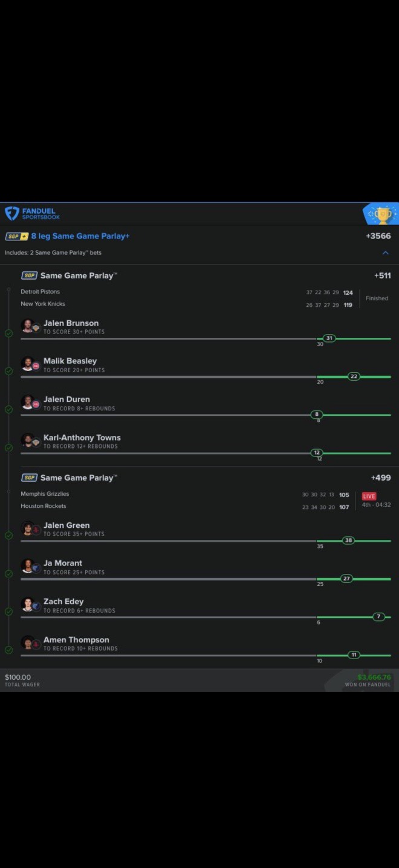
Task: Click the 38 marker on Jalen Green's progress bar
Action: [x=348, y=541]
